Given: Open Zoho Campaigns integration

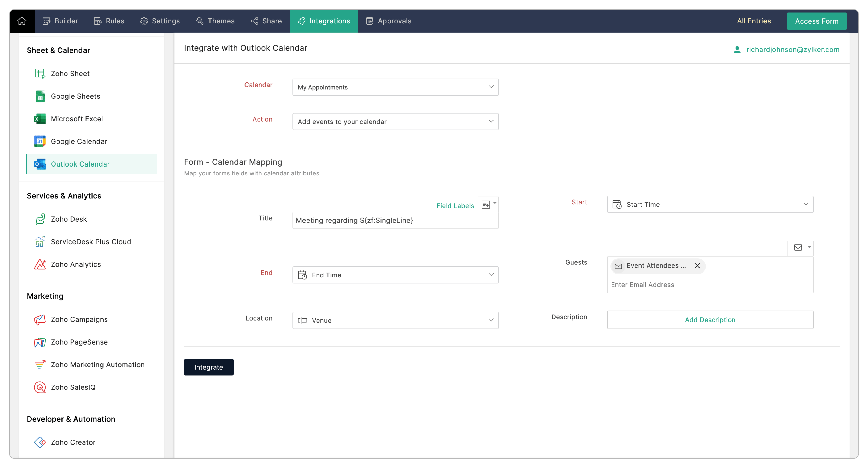Looking at the screenshot, I should [x=79, y=319].
